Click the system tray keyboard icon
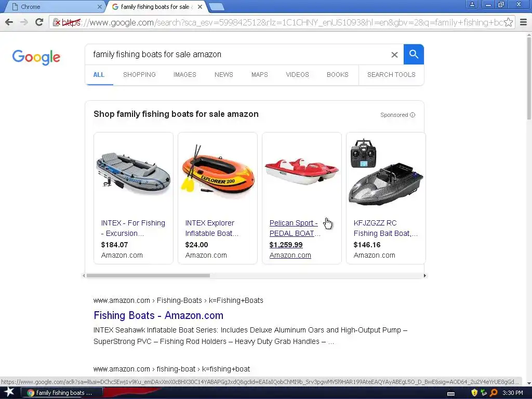 451,394
